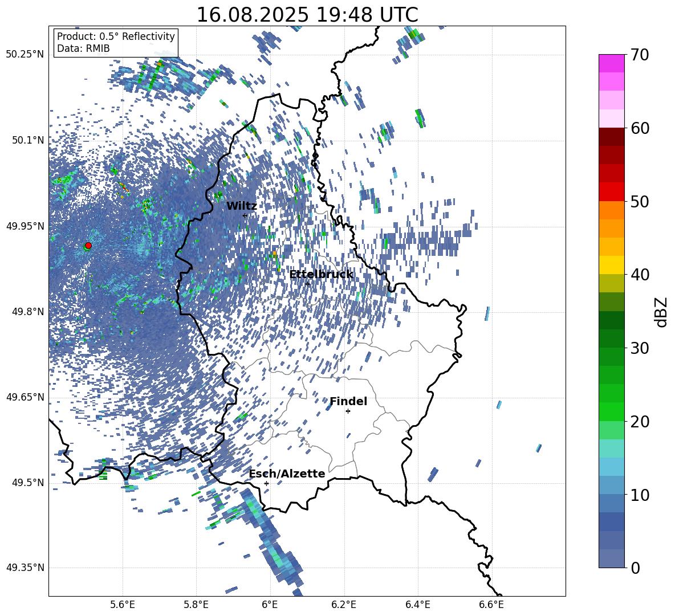675x616 pixels.
Task: Click the Wiltz city label
Action: (x=242, y=206)
